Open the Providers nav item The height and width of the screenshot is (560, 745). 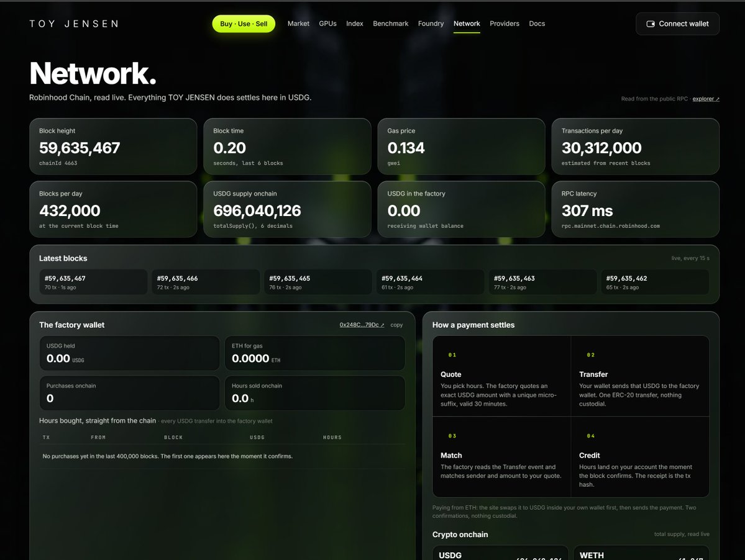pyautogui.click(x=505, y=24)
